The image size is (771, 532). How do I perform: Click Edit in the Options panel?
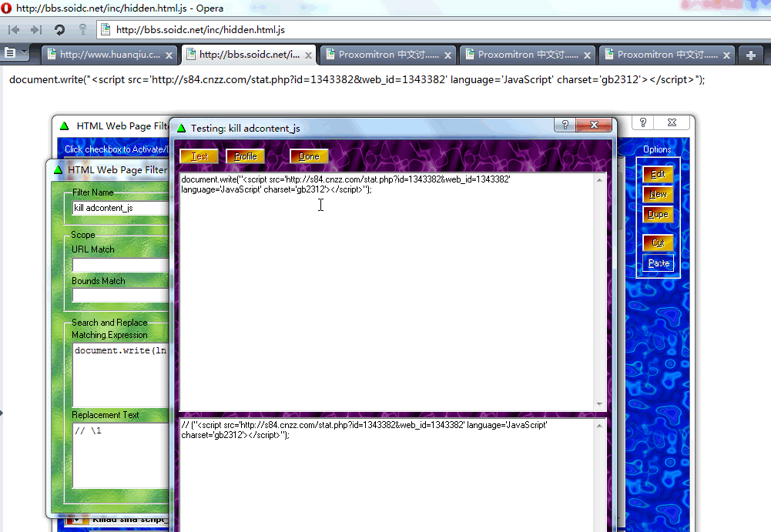point(658,174)
